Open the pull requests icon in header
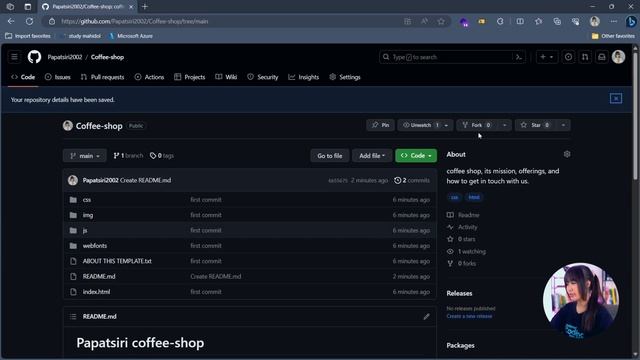640x360 pixels. pyautogui.click(x=585, y=57)
